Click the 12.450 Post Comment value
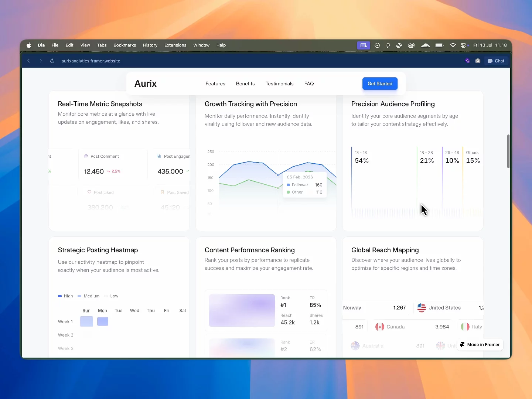The height and width of the screenshot is (399, 532). 94,171
